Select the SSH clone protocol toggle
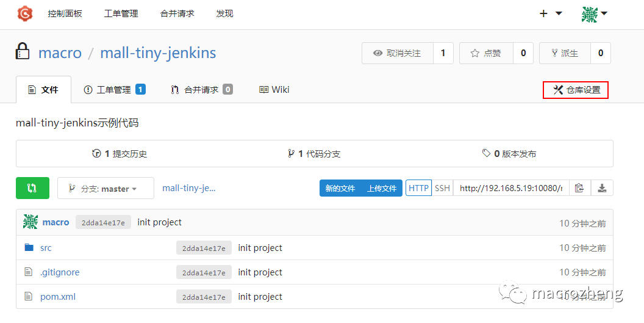The image size is (644, 323). pyautogui.click(x=442, y=189)
